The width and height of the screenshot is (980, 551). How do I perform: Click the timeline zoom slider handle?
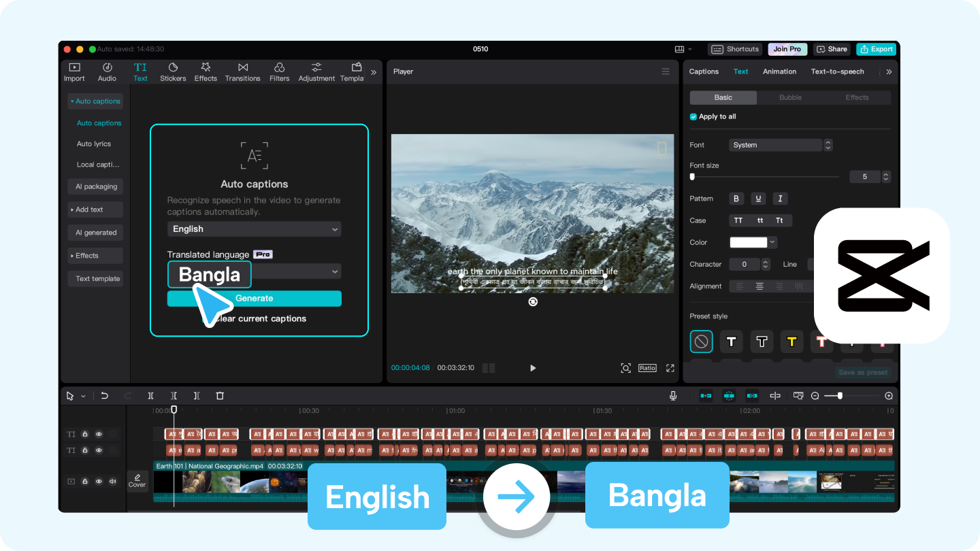[840, 395]
